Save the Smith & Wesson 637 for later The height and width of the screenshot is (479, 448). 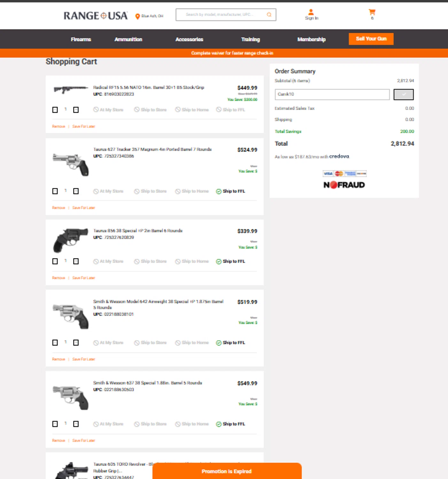tap(84, 441)
